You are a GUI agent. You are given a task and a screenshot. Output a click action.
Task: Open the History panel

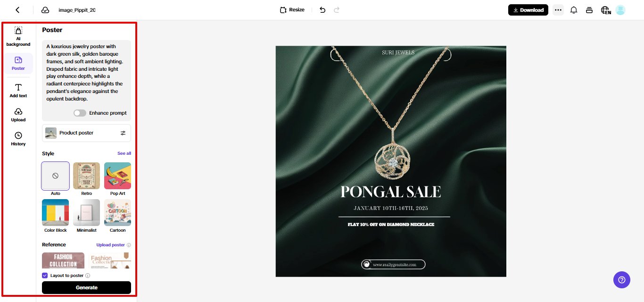coord(18,139)
